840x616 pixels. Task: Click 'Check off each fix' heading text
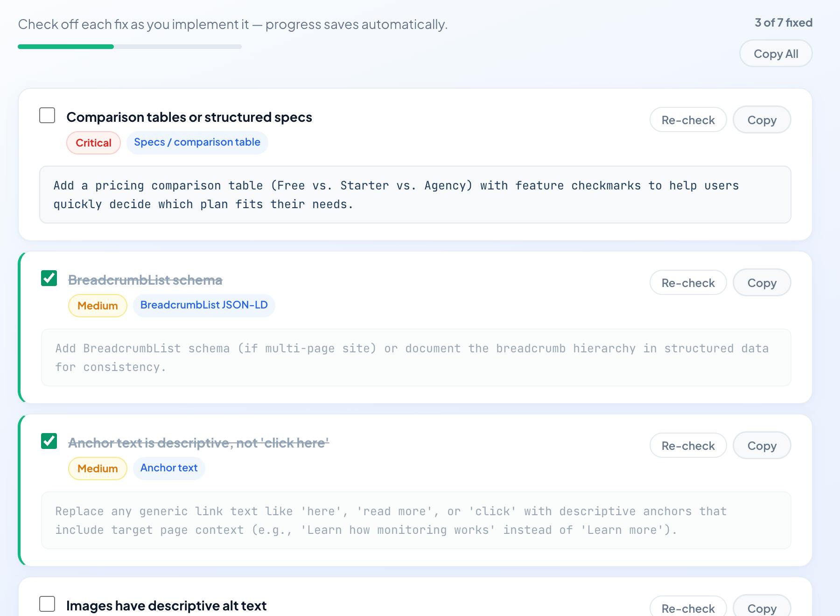(x=232, y=24)
